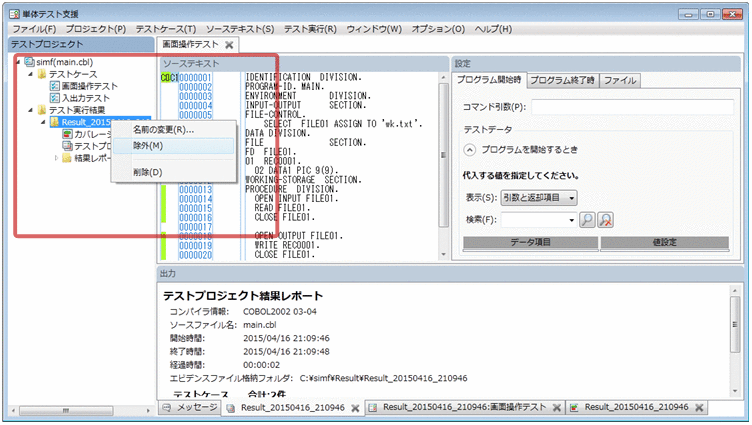Close the last Result_20150416_210946 coverage tab
The height and width of the screenshot is (425, 752).
(699, 408)
